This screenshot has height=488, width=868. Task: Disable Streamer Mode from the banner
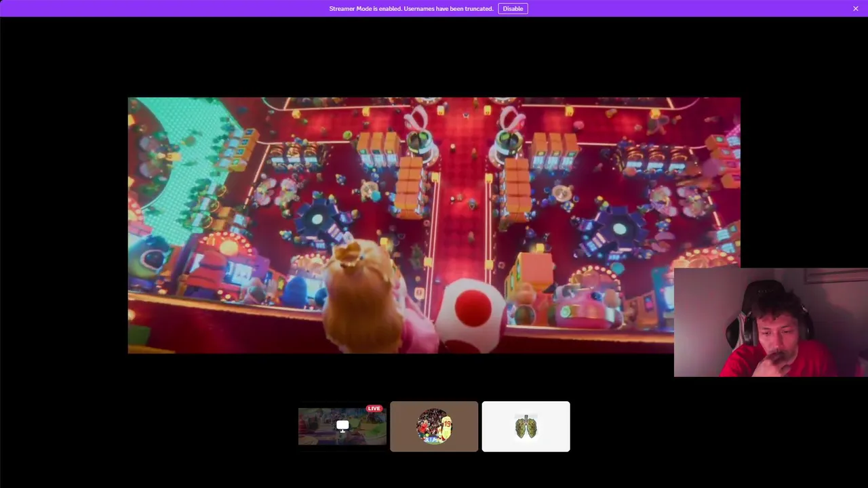point(513,9)
